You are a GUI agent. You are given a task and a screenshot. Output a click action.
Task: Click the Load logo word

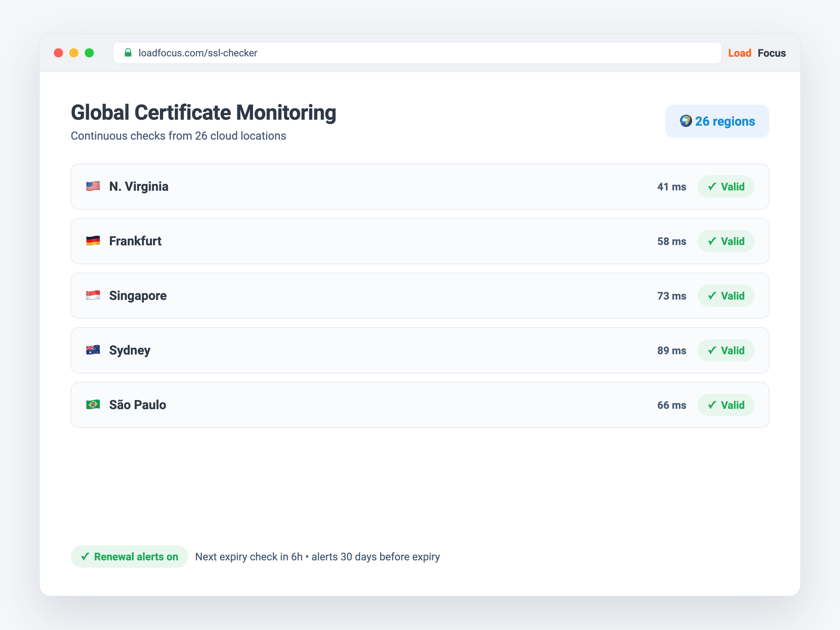(x=739, y=53)
